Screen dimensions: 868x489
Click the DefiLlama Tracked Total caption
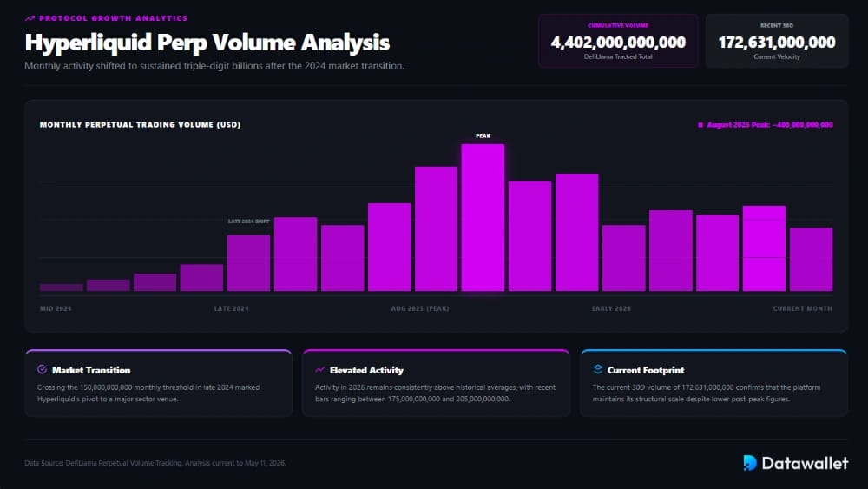(x=618, y=56)
